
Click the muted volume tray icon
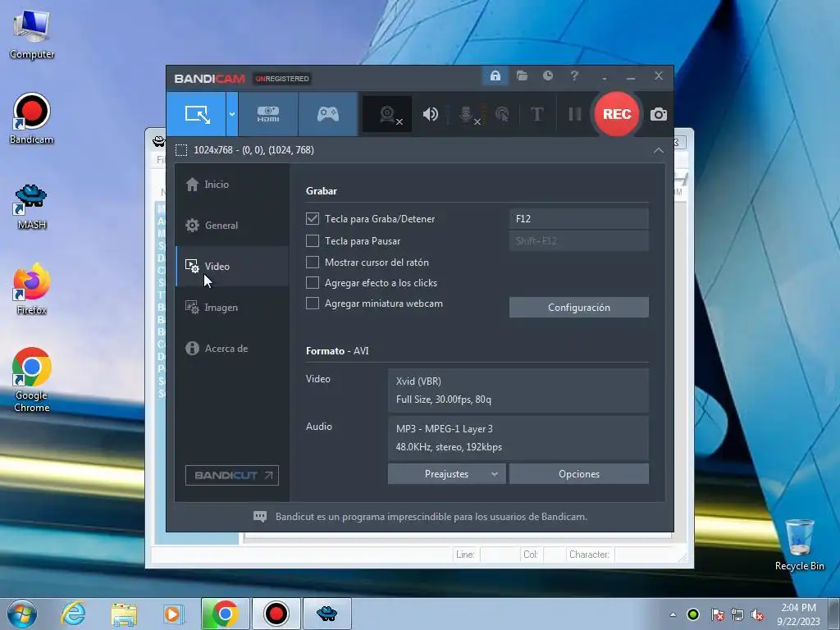pos(757,615)
